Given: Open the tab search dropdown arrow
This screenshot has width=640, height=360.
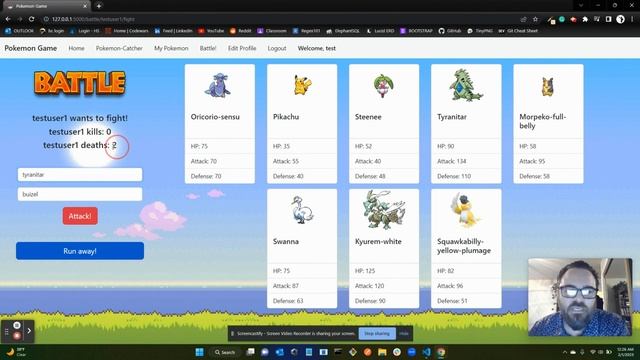Looking at the screenshot, I should (581, 6).
